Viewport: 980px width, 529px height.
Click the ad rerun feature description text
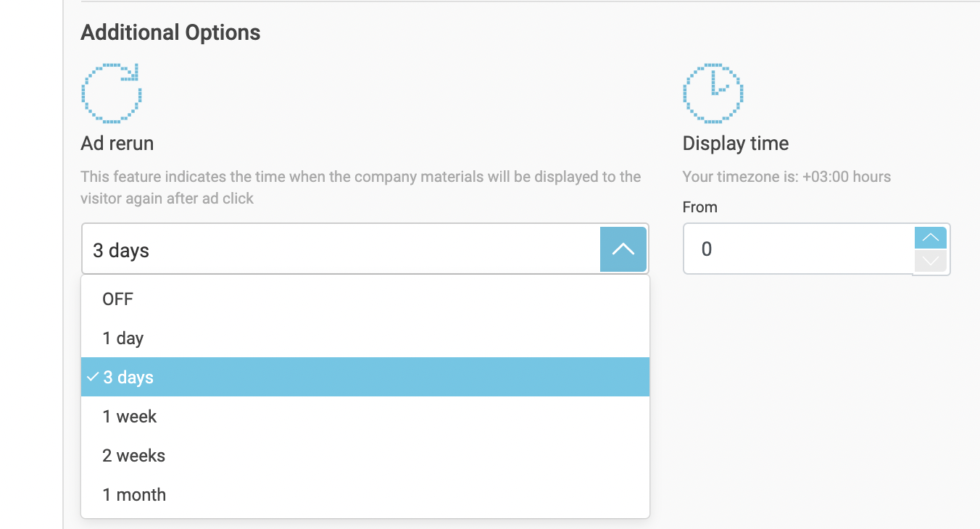point(360,187)
